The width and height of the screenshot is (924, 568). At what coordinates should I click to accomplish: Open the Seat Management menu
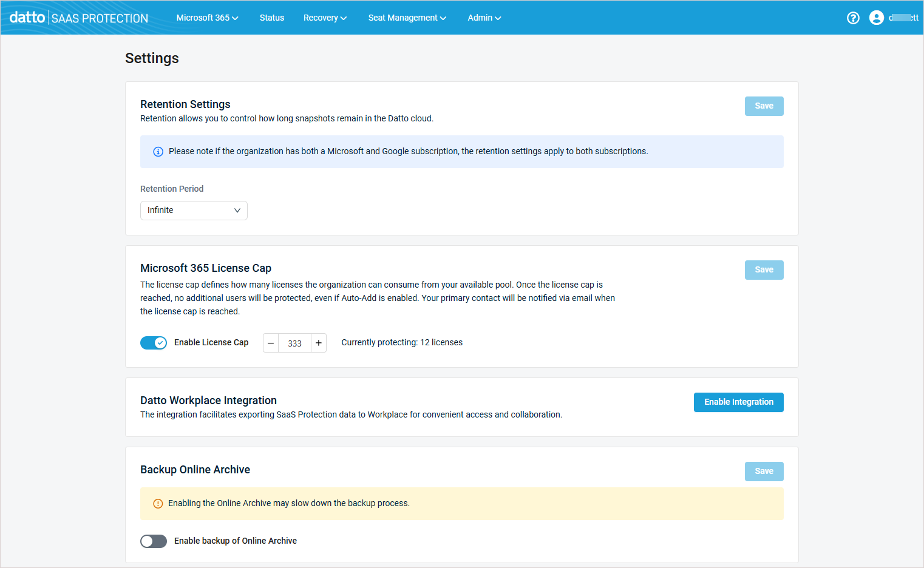click(407, 18)
